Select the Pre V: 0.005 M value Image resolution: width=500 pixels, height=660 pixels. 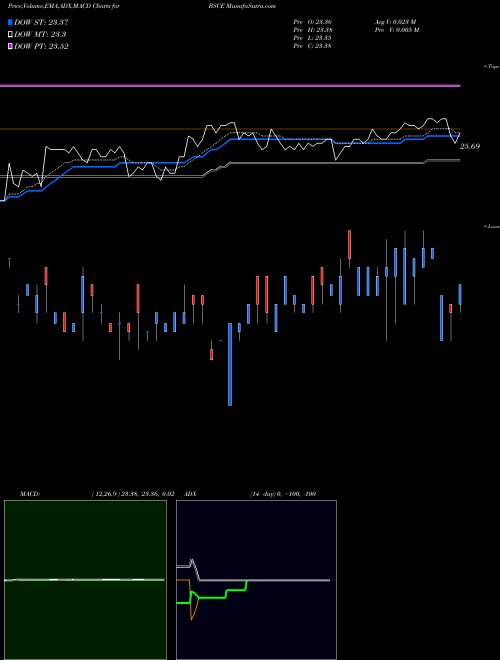click(396, 30)
